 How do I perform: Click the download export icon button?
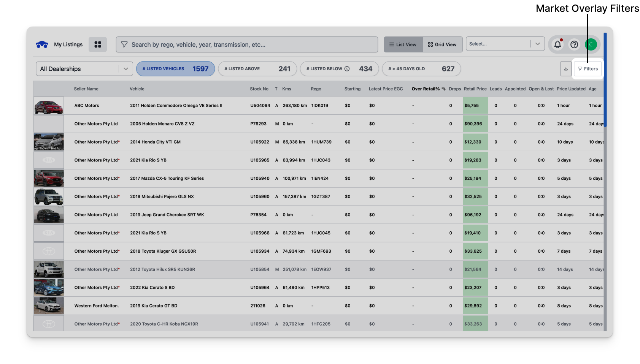click(566, 69)
